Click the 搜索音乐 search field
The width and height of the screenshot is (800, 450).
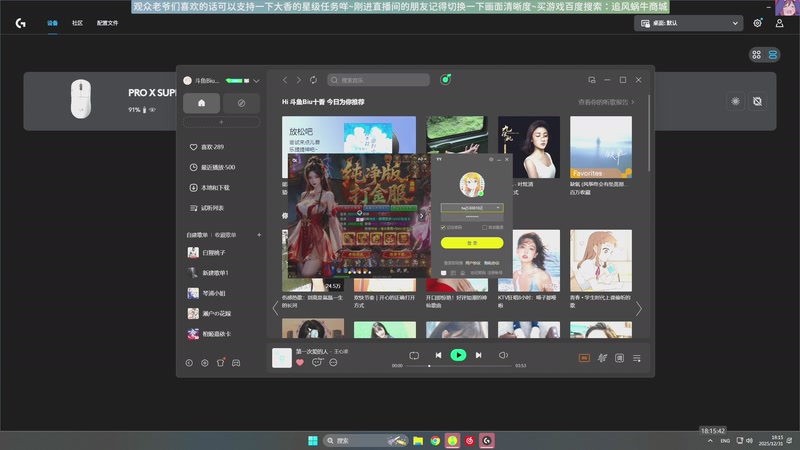[379, 80]
